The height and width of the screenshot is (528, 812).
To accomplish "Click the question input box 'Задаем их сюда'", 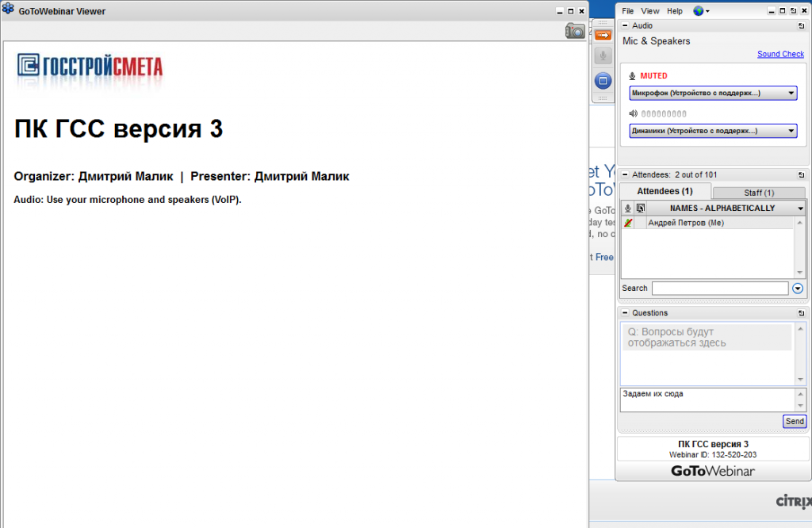I will 707,400.
